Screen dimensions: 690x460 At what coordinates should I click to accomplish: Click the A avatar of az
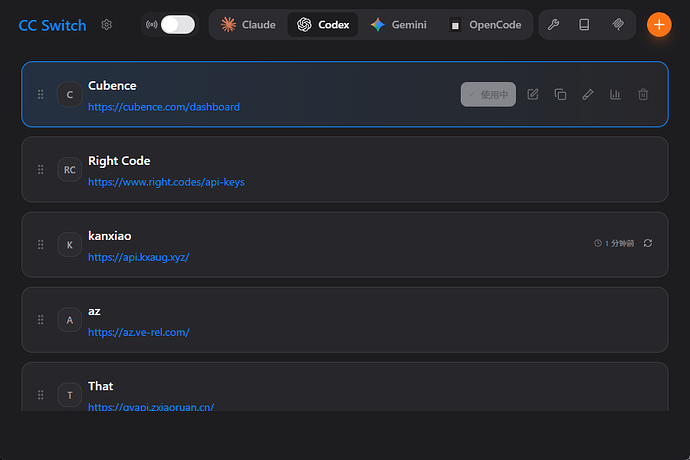pos(70,320)
